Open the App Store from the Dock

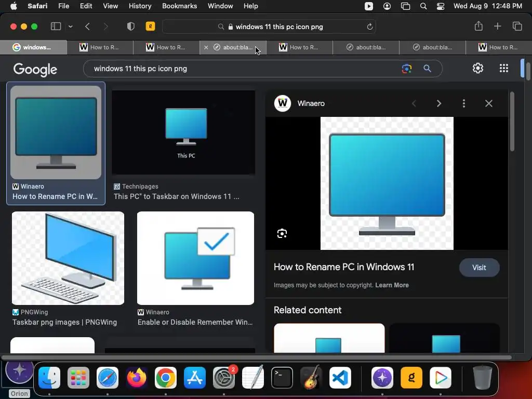coord(195,378)
